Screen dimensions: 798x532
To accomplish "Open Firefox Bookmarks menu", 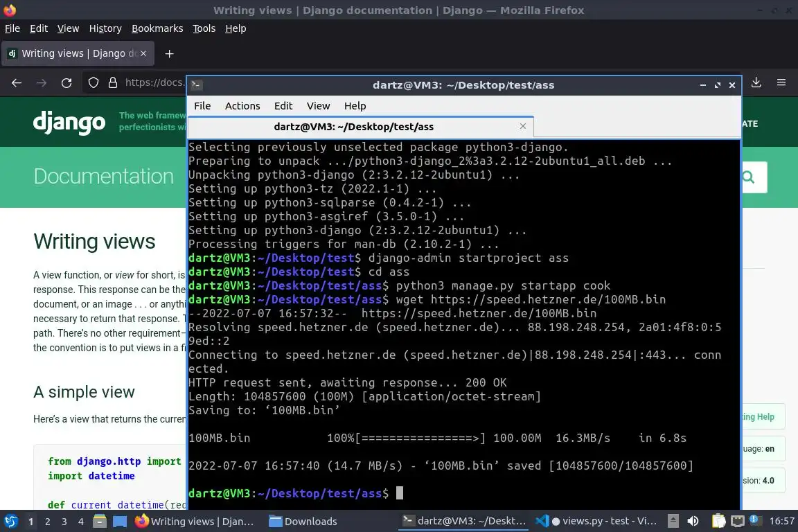I will coord(157,28).
